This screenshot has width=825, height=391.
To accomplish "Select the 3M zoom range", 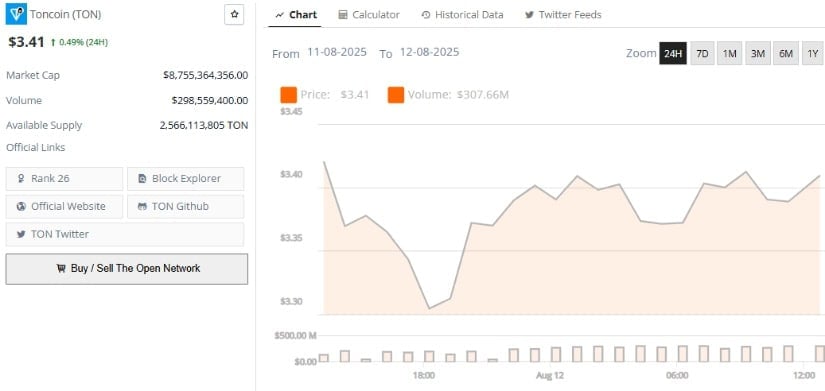I will [x=758, y=53].
